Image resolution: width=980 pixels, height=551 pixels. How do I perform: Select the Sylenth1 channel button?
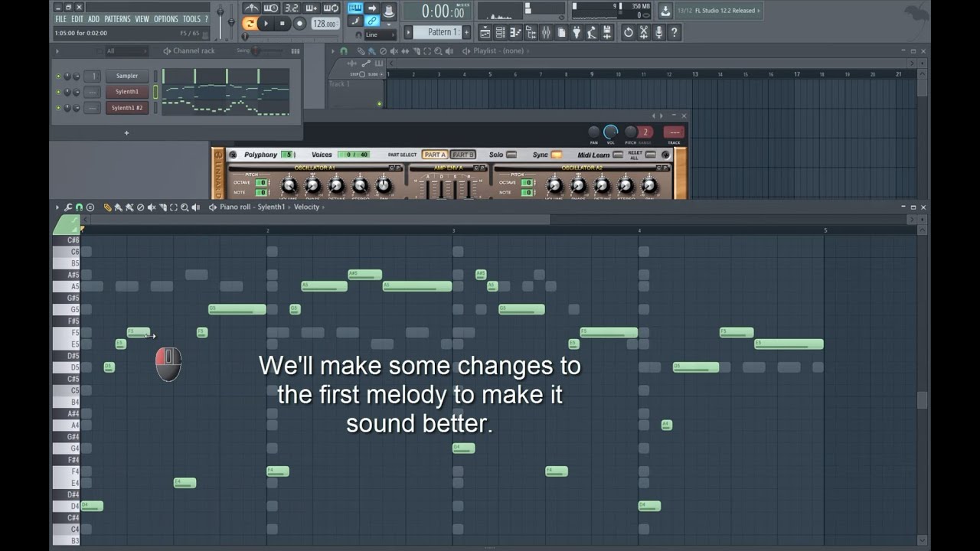[127, 92]
